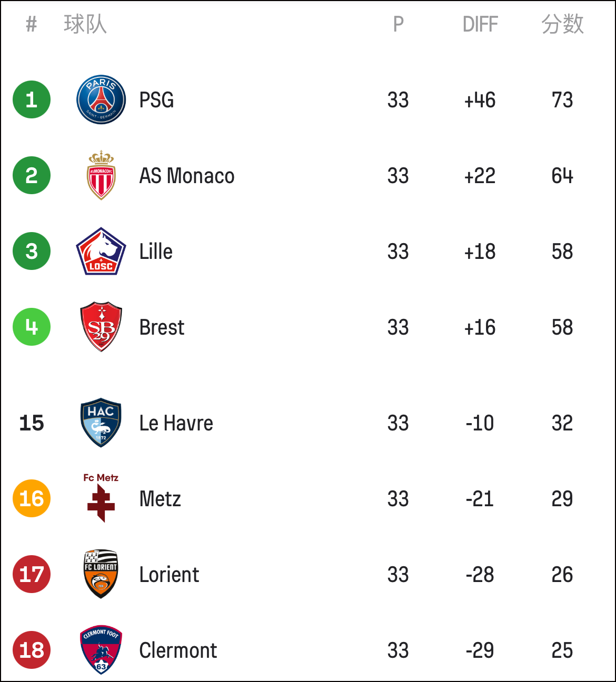Click the Le Havre HAC crest
The height and width of the screenshot is (682, 616).
101,423
